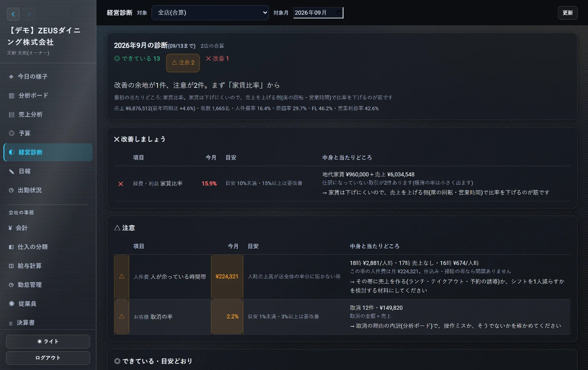
Task: Click the 予算 circle icon
Action: click(x=11, y=133)
